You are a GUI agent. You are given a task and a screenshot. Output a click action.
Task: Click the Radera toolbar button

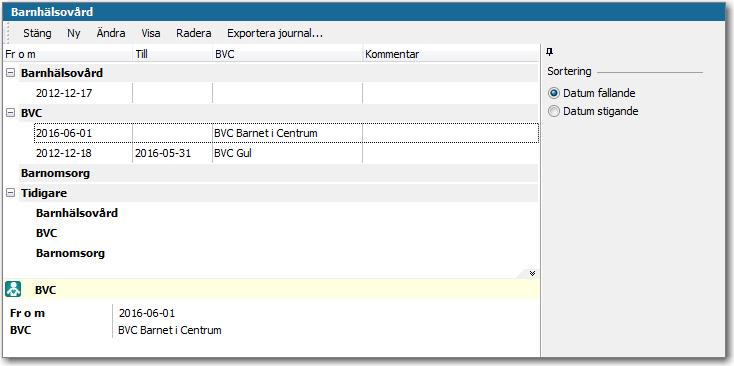(x=194, y=33)
